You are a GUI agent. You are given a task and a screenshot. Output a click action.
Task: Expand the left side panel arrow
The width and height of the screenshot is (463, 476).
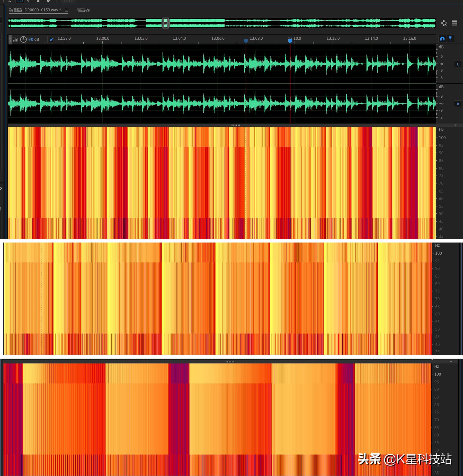click(1, 188)
